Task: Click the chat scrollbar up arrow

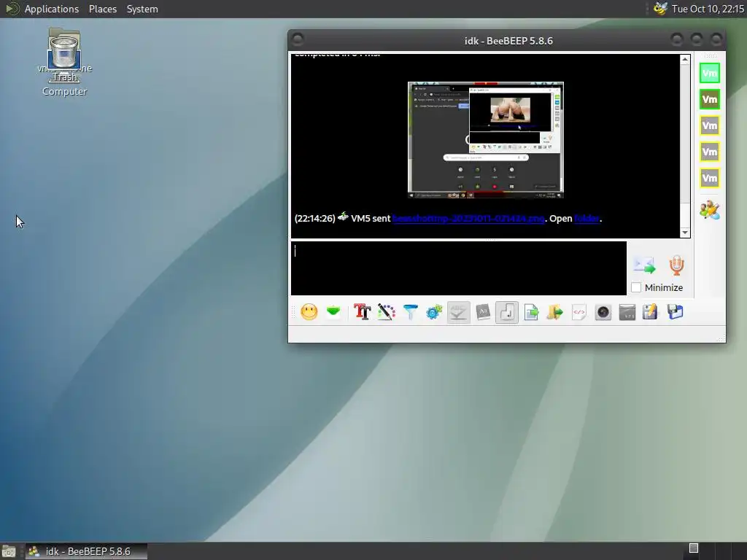Action: (x=685, y=60)
